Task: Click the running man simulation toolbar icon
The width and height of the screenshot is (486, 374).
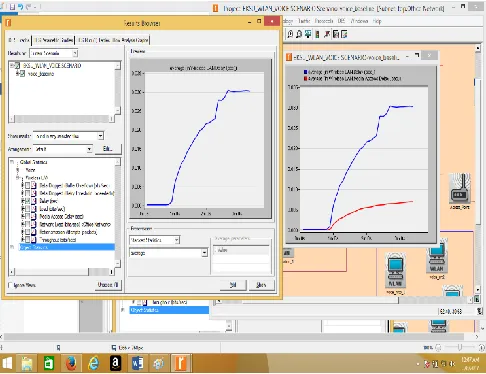Action: pyautogui.click(x=327, y=34)
